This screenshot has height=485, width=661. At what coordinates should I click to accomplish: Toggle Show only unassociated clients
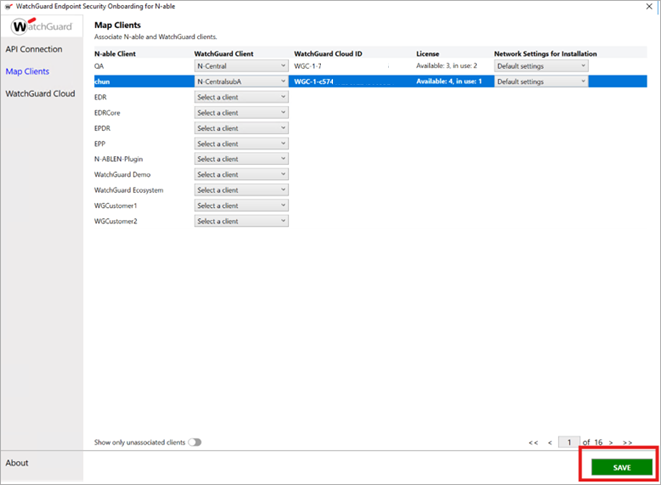coord(194,442)
